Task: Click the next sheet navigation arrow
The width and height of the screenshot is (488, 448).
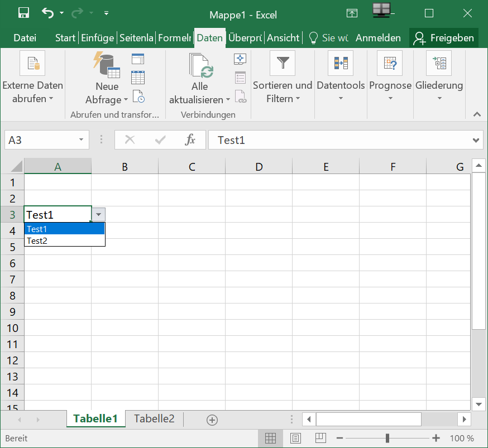Action: pos(37,420)
